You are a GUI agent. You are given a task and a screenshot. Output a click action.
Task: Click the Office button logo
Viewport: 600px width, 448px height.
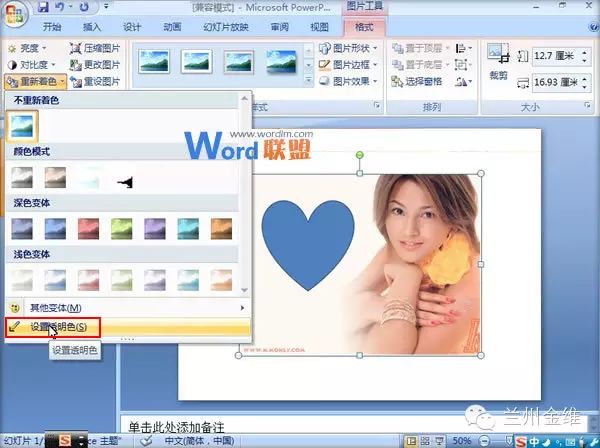pyautogui.click(x=14, y=13)
